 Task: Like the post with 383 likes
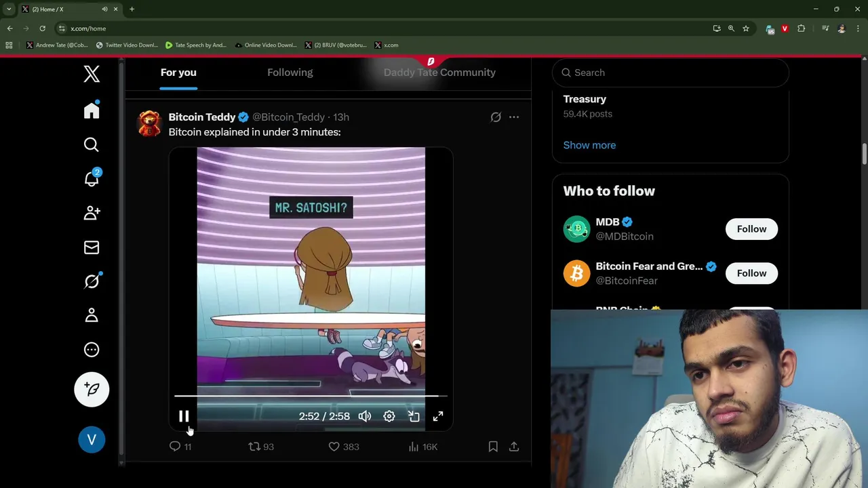tap(344, 447)
